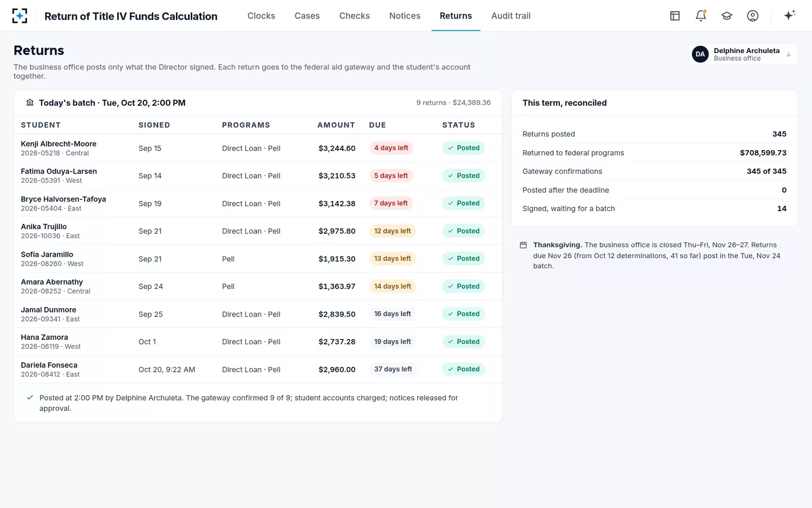
Task: Click the app logo icon
Action: click(x=20, y=16)
